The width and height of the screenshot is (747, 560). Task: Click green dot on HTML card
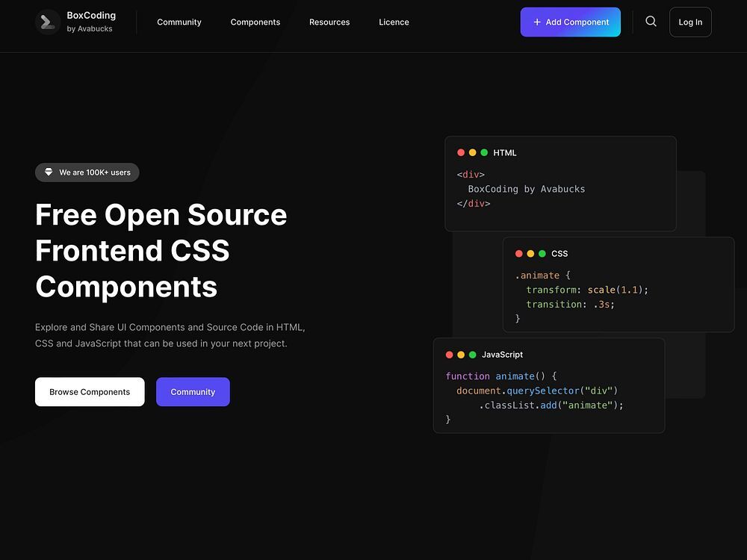click(x=484, y=152)
